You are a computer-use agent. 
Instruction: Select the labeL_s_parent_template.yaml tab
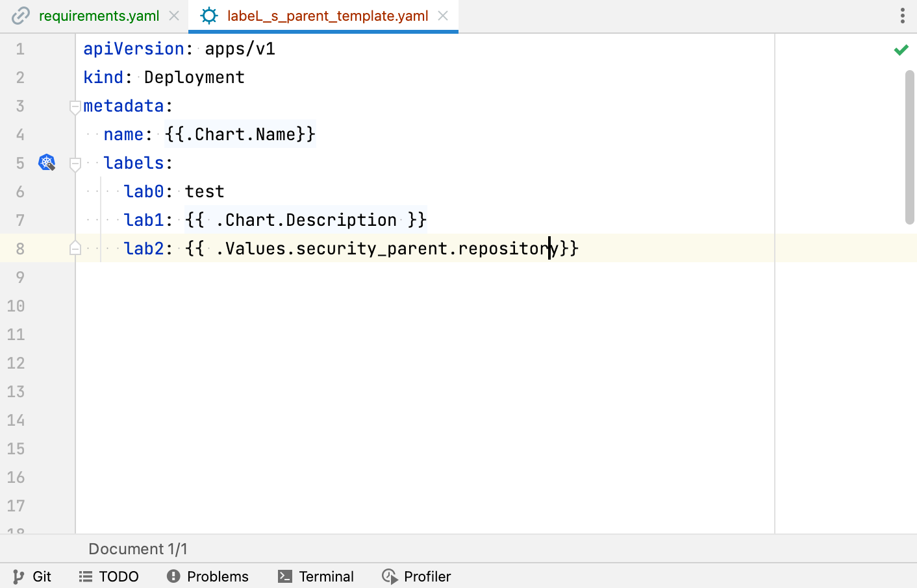(327, 16)
